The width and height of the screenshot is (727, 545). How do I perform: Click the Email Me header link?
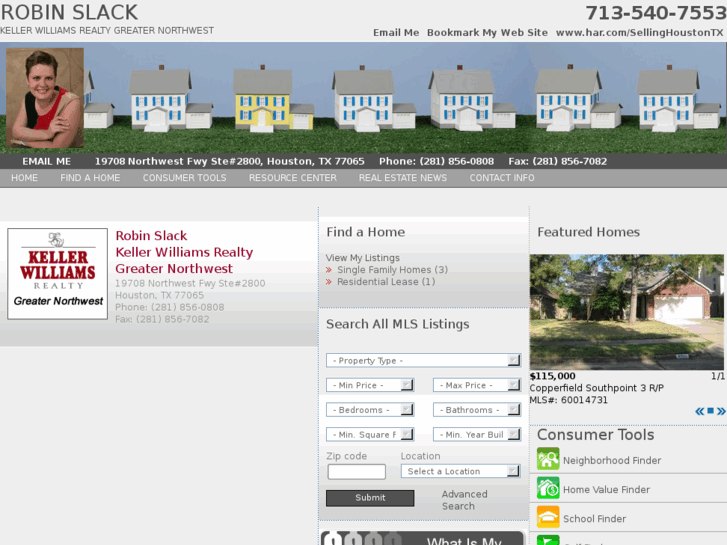(396, 32)
